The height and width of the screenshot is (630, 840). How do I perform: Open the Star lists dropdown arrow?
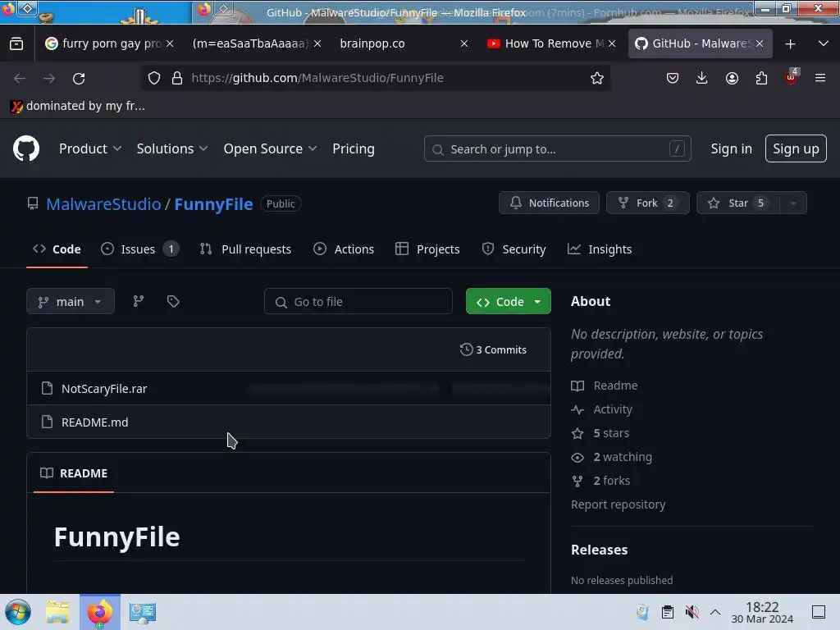793,203
